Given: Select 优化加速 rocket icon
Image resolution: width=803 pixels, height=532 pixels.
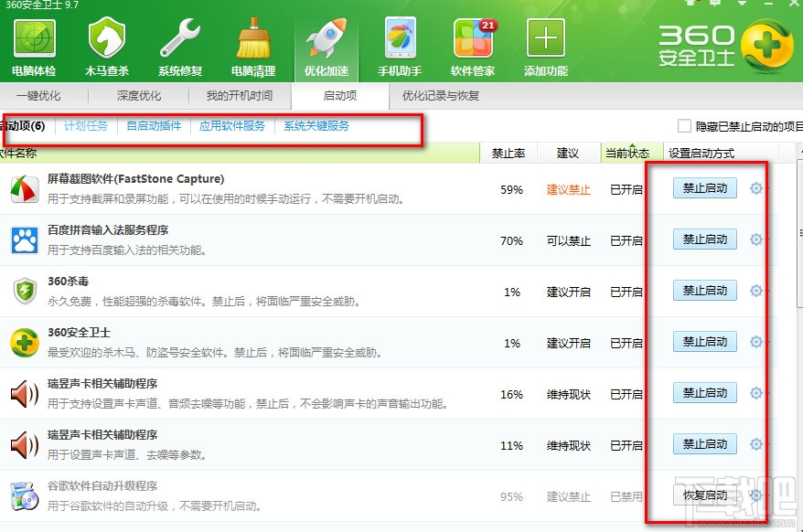Looking at the screenshot, I should [327, 48].
